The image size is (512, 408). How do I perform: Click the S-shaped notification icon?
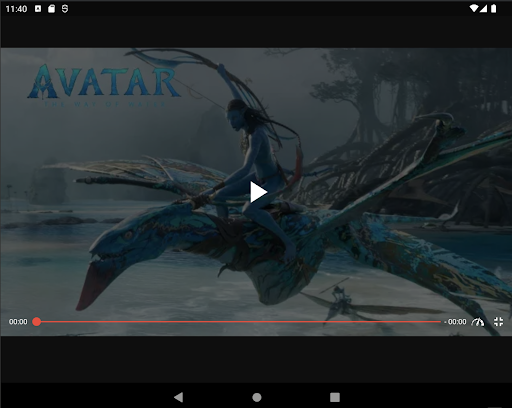(65, 9)
